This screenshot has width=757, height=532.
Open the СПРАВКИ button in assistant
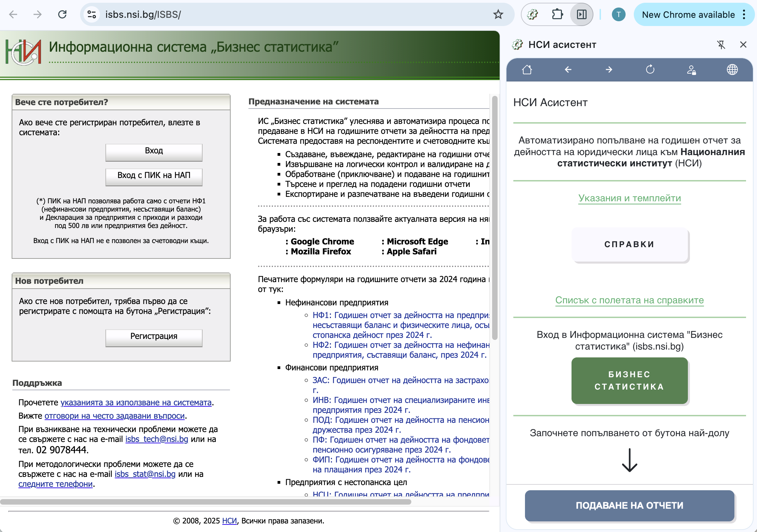point(629,244)
